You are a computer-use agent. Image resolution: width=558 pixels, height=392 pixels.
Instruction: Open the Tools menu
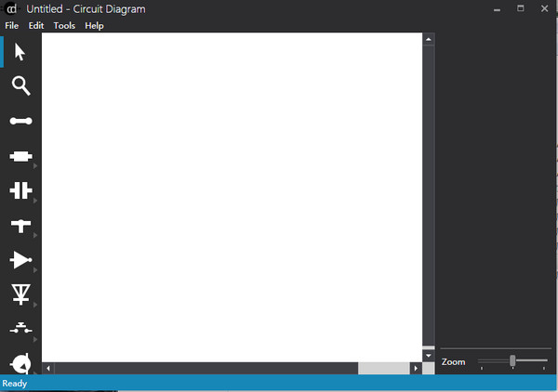64,26
